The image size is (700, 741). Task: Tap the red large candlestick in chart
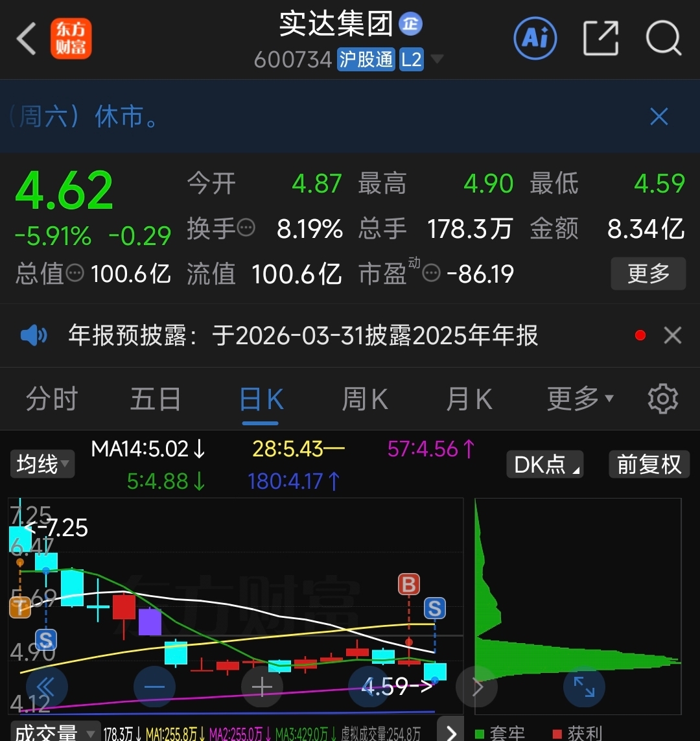[124, 607]
